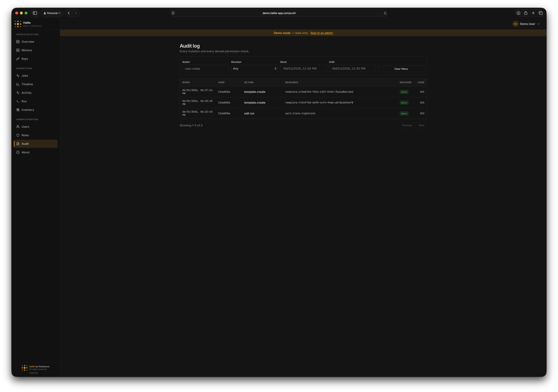Viewport: 558px width, 392px height.
Task: Open Users page in sidebar
Action: pos(35,127)
